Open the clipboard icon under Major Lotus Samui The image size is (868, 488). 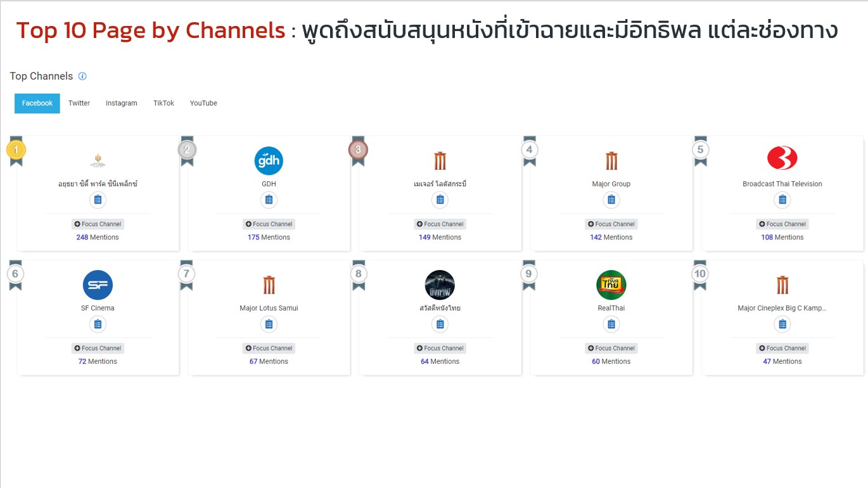[269, 324]
